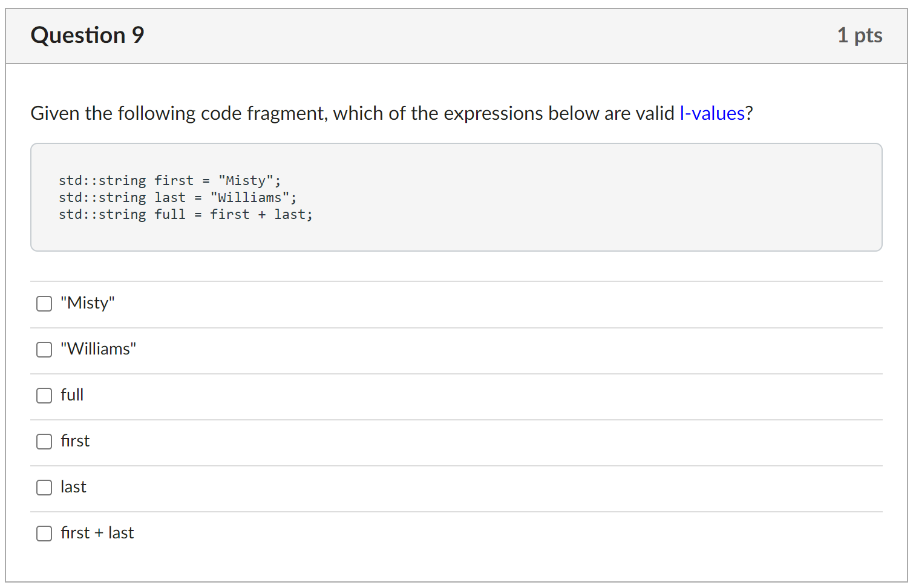Click the Question 9 heading
Screen dimensions: 916x588
click(87, 35)
